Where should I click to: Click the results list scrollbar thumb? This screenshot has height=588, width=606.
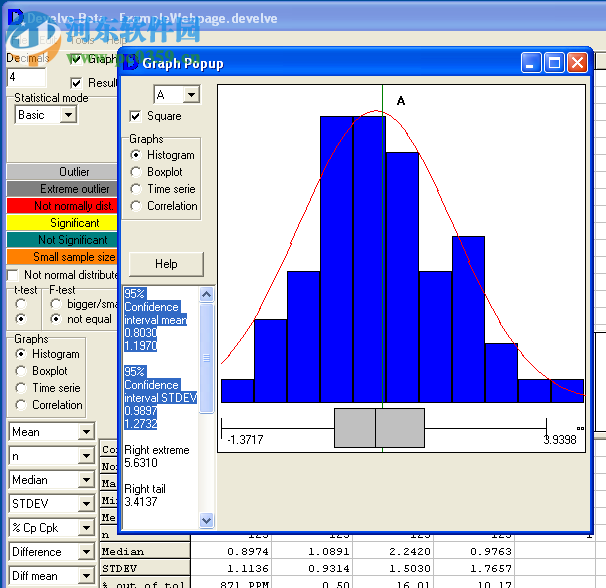tap(206, 358)
